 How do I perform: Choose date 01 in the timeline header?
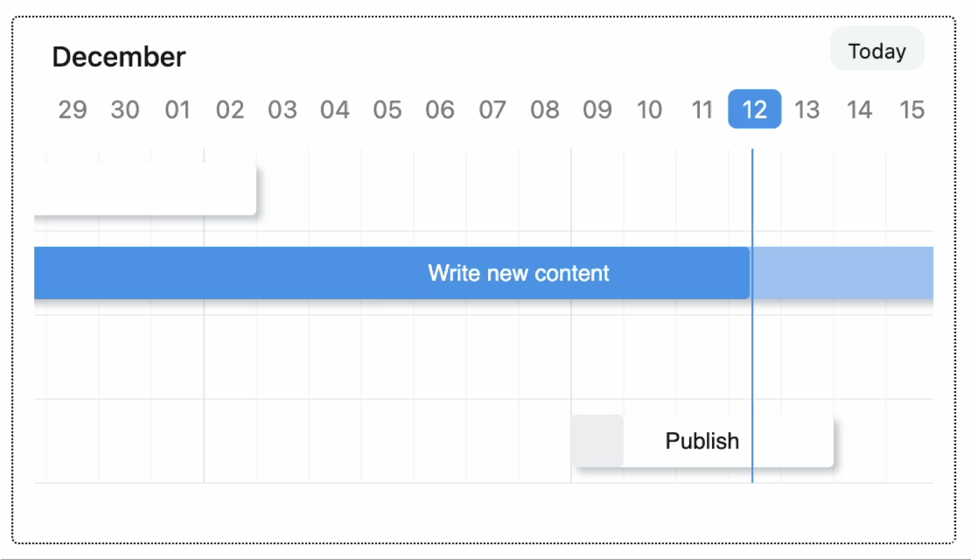[178, 109]
